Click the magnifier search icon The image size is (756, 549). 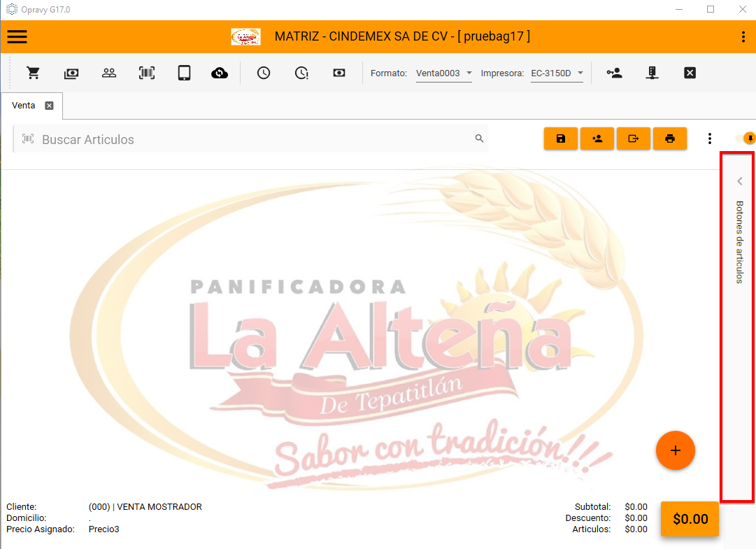pos(479,138)
